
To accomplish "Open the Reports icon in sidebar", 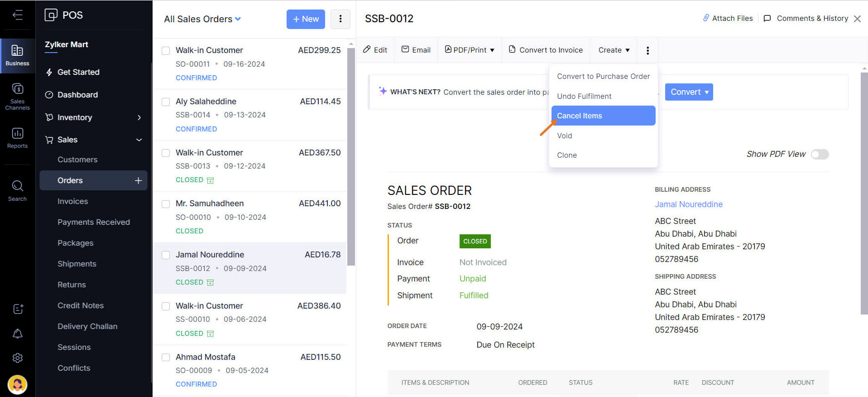I will pos(17,138).
